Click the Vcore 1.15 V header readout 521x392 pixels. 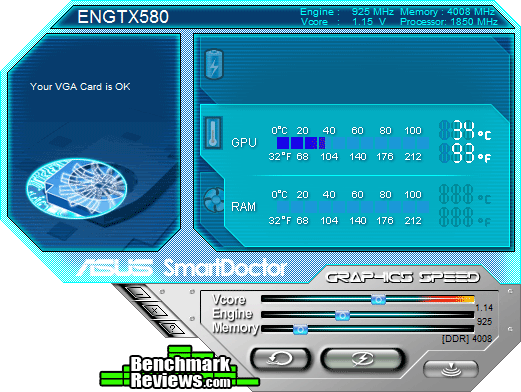(343, 22)
